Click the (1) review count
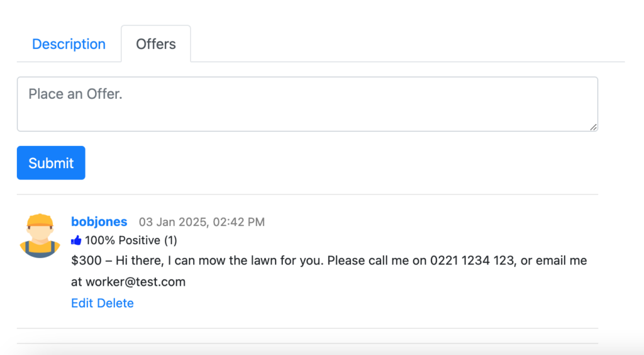Screen dimensions: 644x355 (x=170, y=240)
